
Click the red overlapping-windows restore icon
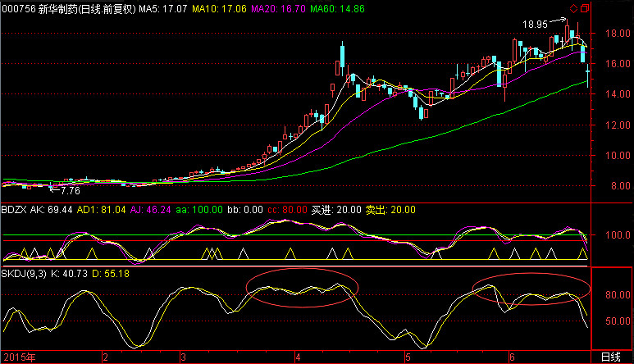[585, 8]
